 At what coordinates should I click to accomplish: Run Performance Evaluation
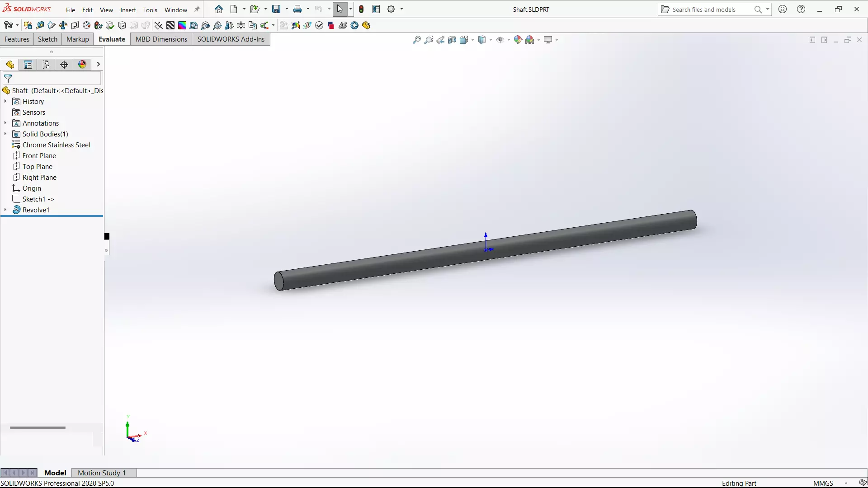(x=99, y=25)
